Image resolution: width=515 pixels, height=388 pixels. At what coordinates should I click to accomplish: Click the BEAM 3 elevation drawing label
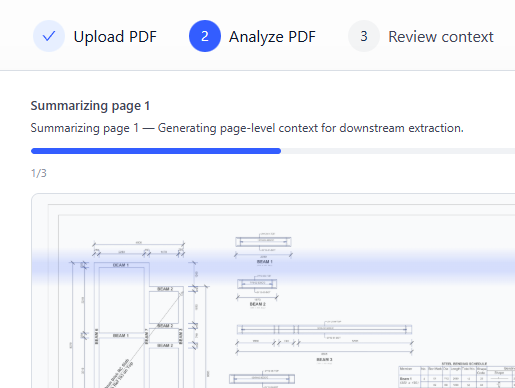click(324, 360)
